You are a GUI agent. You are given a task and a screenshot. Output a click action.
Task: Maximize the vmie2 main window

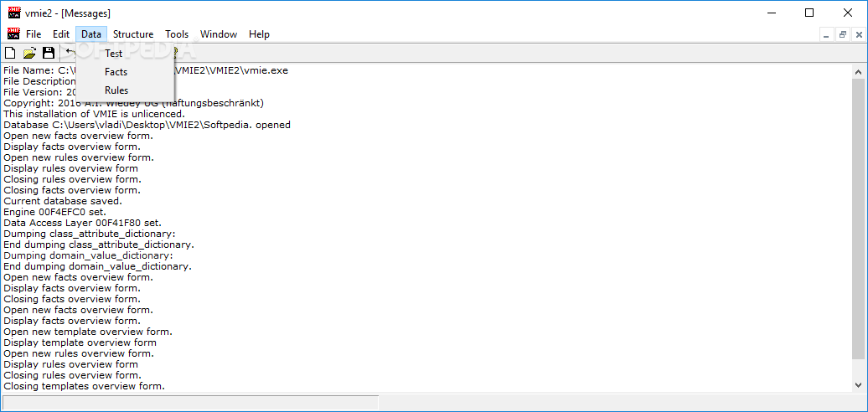[x=809, y=13]
